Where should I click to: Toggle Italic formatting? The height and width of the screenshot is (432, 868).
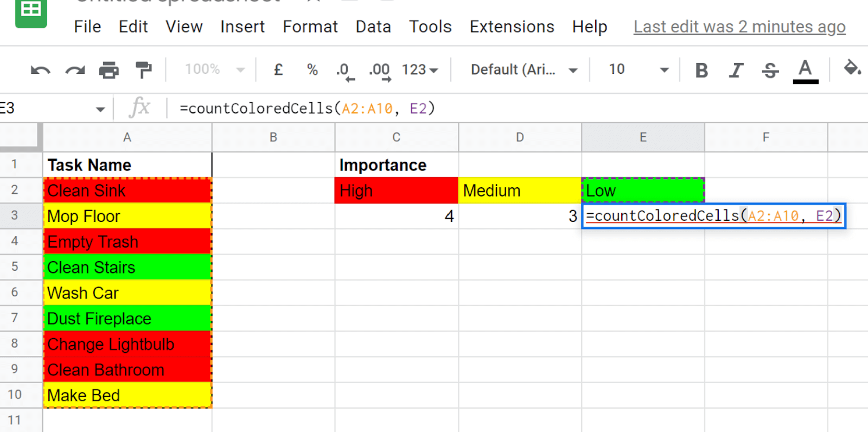pyautogui.click(x=736, y=70)
